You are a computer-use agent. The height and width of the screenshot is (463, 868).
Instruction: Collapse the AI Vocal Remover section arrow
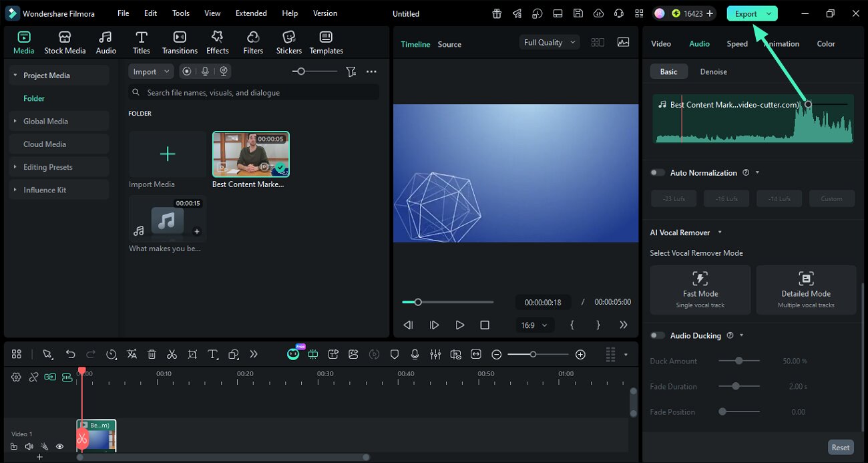pos(720,233)
